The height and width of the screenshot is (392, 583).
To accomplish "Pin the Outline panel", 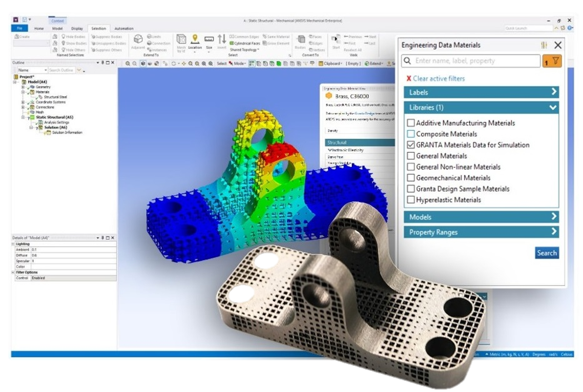I will tap(102, 63).
